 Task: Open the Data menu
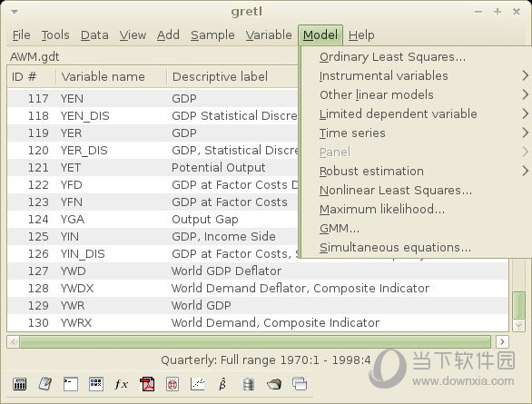point(94,34)
